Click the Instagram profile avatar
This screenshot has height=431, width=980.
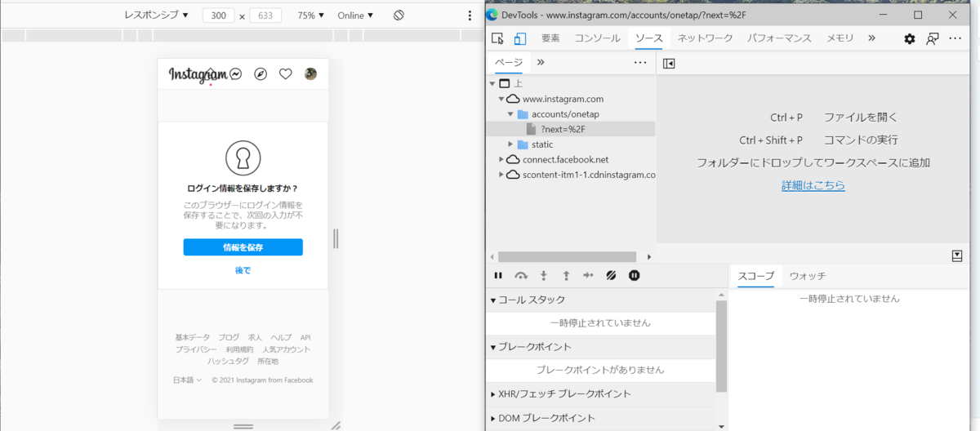tap(310, 73)
